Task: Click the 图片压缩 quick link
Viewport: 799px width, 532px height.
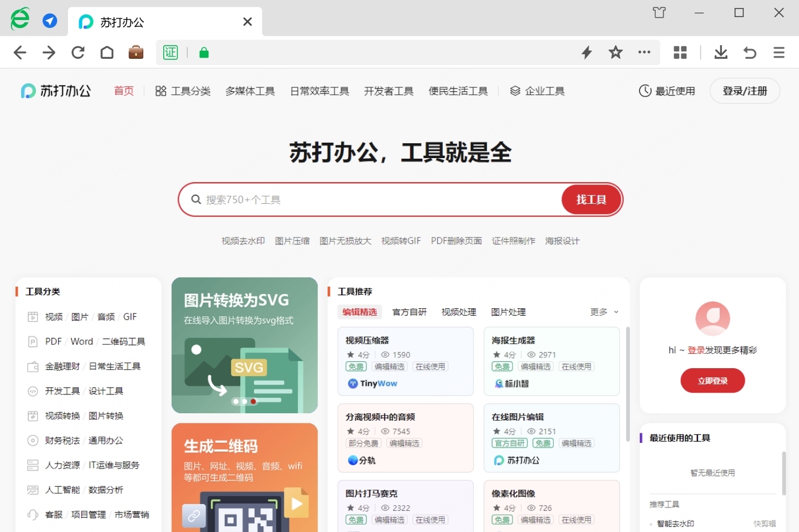Action: tap(292, 241)
